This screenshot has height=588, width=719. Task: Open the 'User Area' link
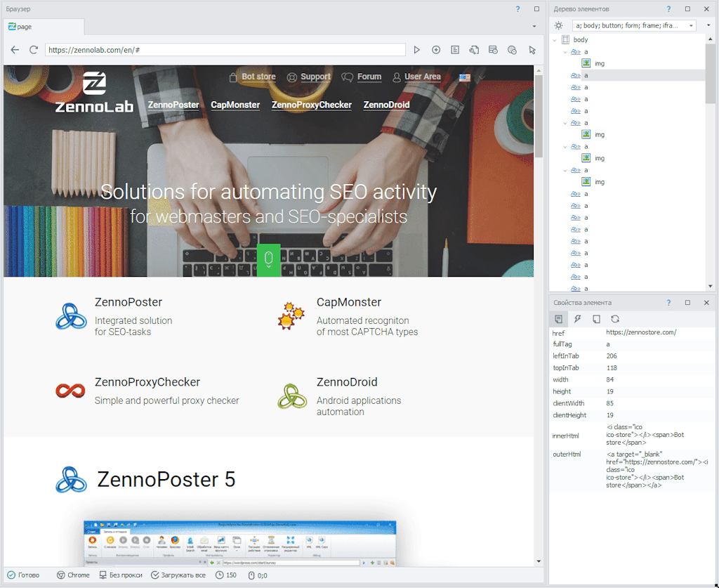[x=422, y=77]
